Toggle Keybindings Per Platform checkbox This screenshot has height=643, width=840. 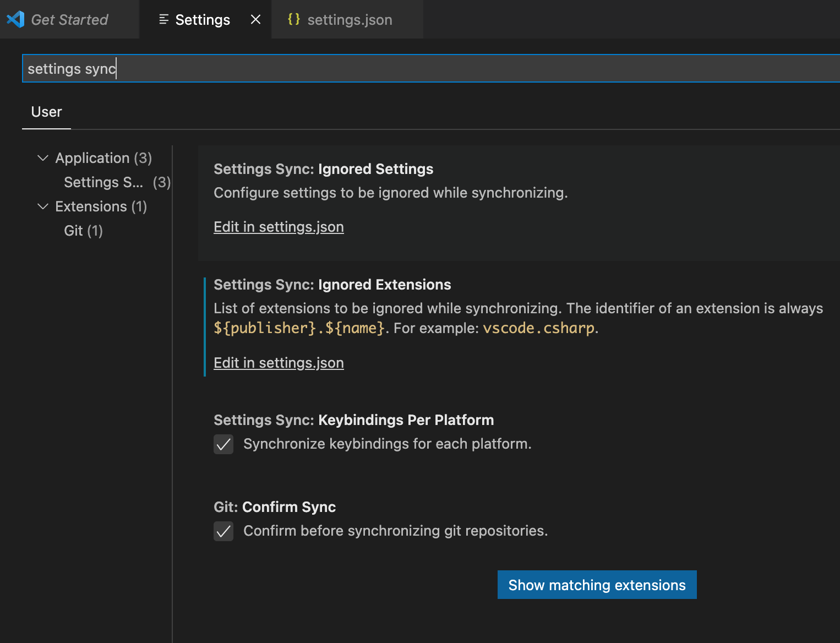click(x=223, y=444)
